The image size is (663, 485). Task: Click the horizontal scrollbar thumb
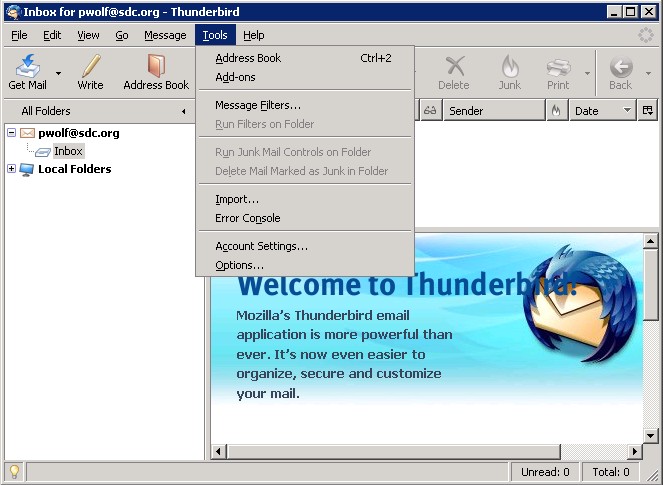[394, 452]
